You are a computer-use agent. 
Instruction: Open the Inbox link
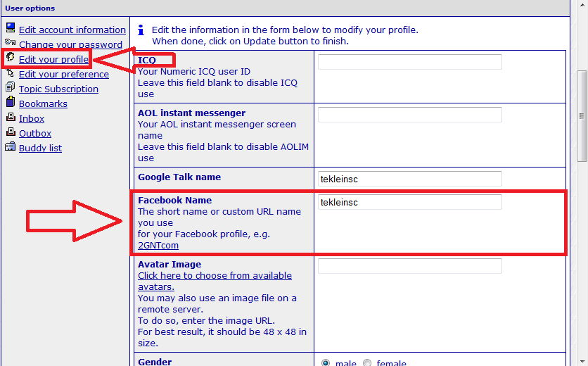(32, 119)
